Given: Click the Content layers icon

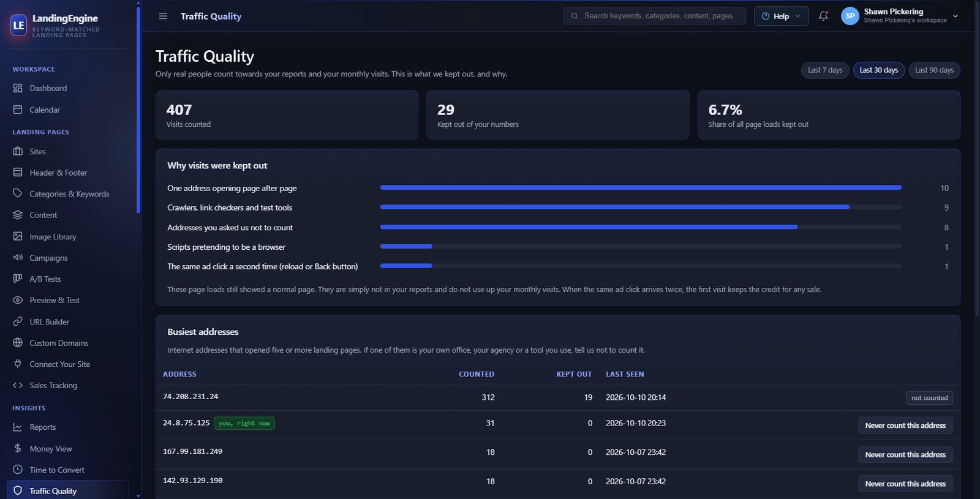Looking at the screenshot, I should (x=18, y=215).
